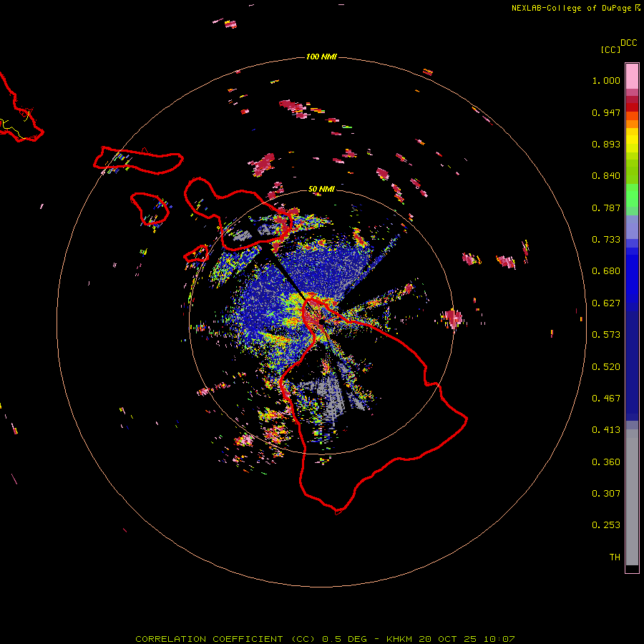Viewport: 644px width, 644px height.
Task: Click the 0.787 color scale value
Action: (x=606, y=208)
